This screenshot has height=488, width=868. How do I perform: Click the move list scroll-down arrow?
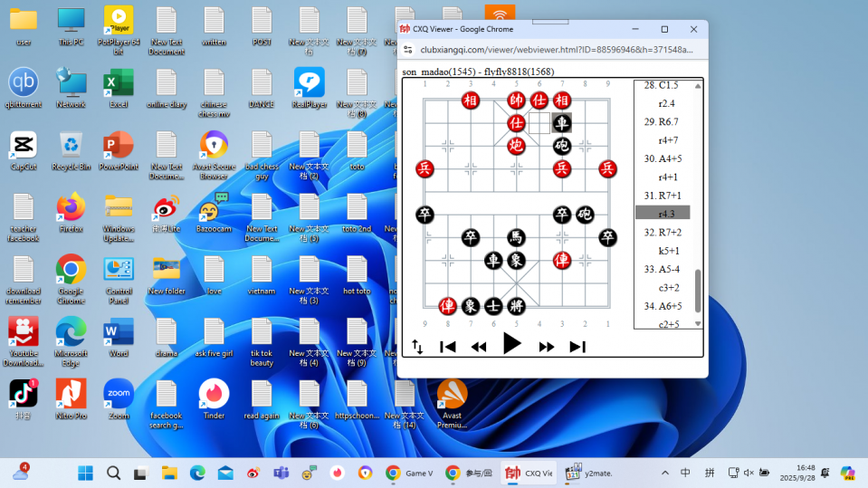(x=698, y=323)
